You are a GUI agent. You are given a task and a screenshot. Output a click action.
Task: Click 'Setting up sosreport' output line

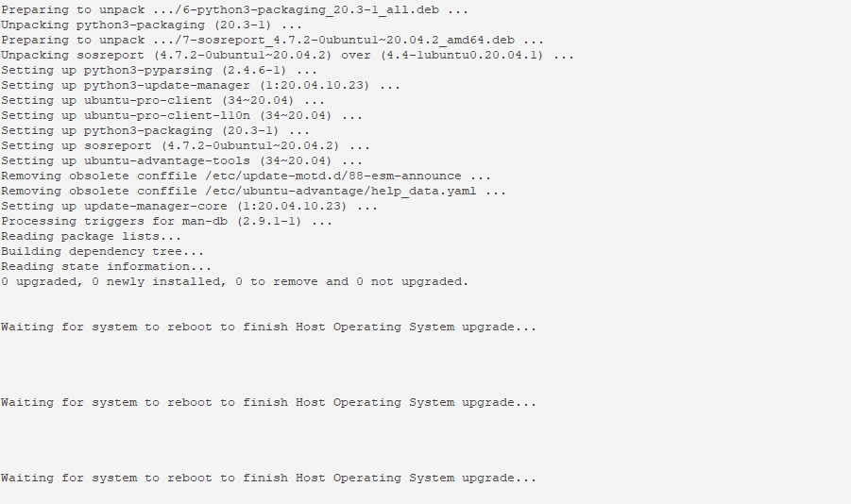(x=186, y=146)
